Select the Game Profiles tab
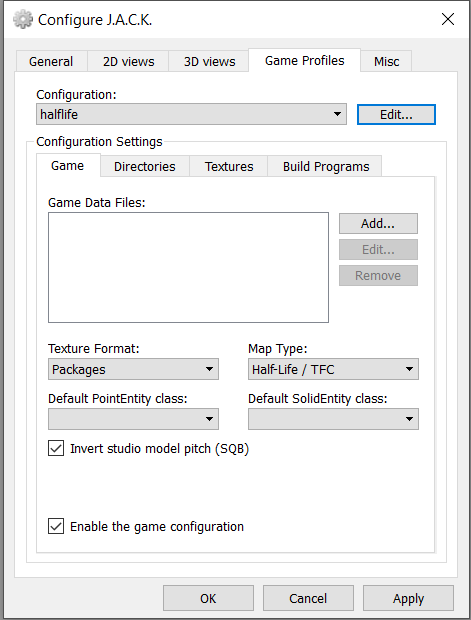 click(305, 60)
